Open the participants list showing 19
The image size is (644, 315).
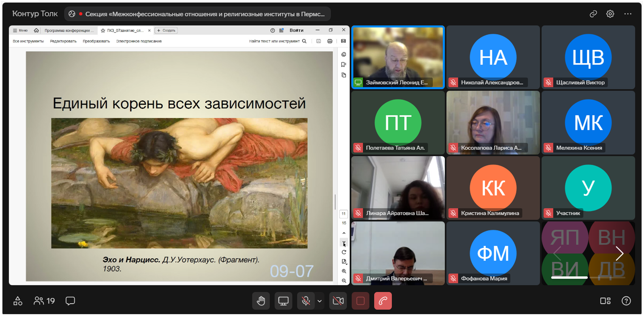[44, 301]
